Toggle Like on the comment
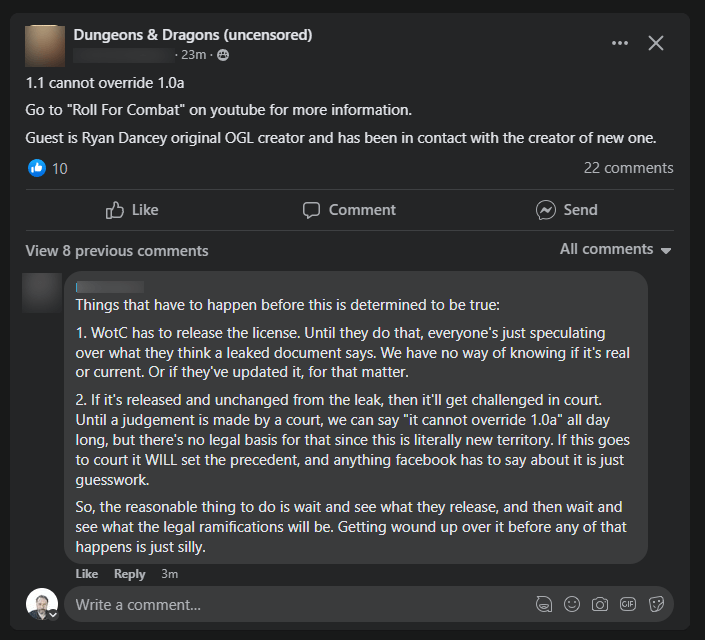This screenshot has height=640, width=705. coord(87,574)
